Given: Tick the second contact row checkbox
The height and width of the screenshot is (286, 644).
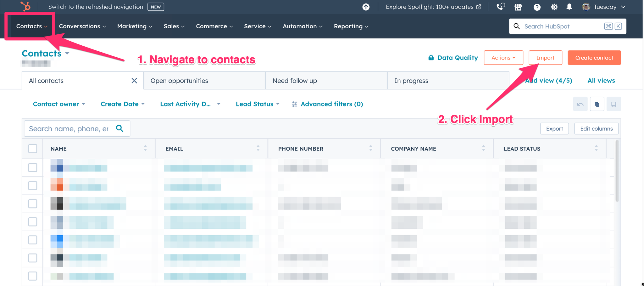Looking at the screenshot, I should [33, 186].
